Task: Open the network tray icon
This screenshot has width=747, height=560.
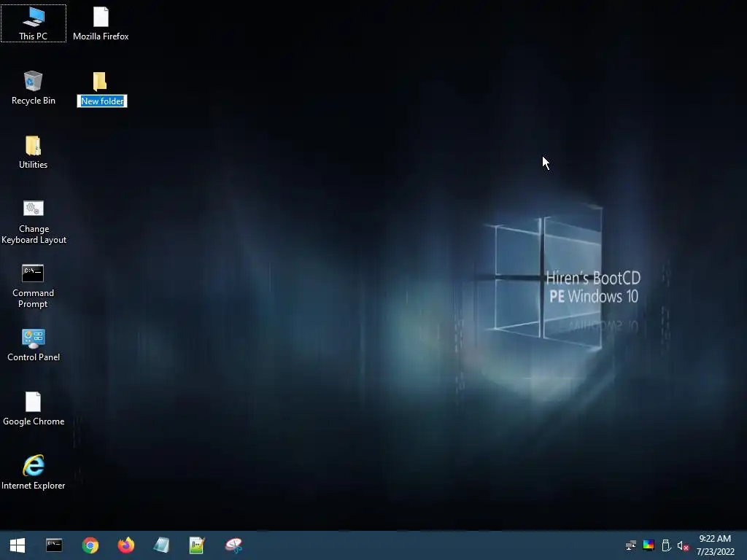Action: click(631, 545)
